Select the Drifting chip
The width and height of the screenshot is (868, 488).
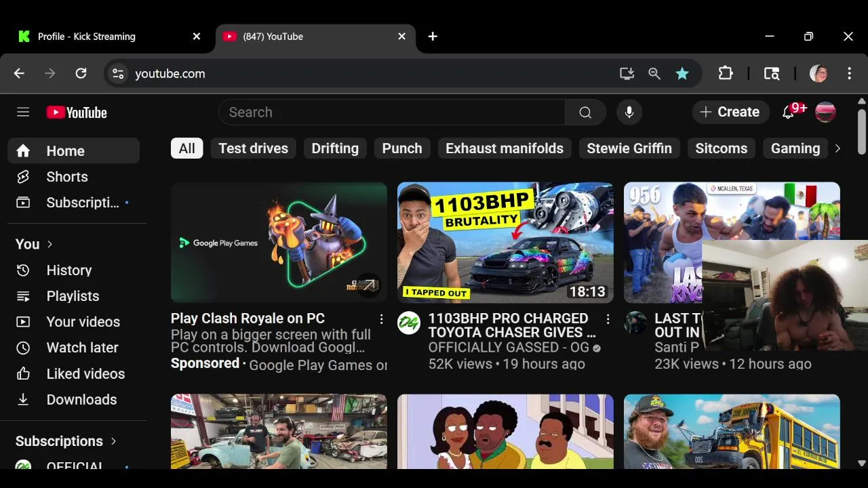[x=335, y=148]
